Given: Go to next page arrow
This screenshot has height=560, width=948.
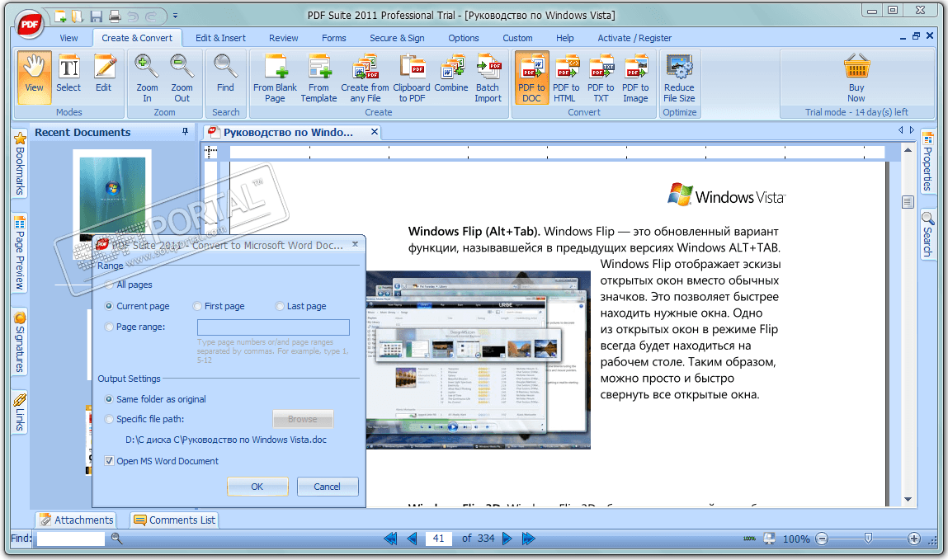Looking at the screenshot, I should (507, 539).
